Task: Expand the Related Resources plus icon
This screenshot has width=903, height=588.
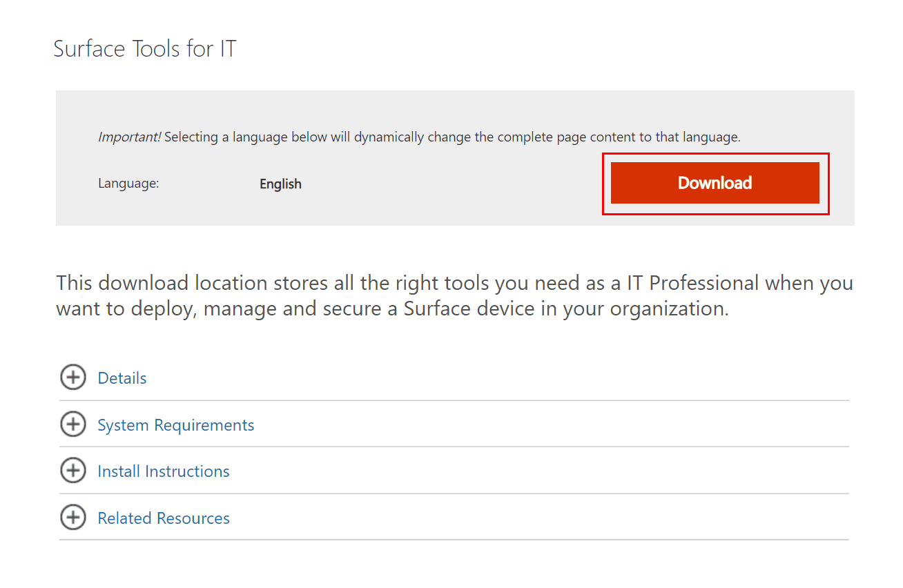Action: pyautogui.click(x=73, y=518)
